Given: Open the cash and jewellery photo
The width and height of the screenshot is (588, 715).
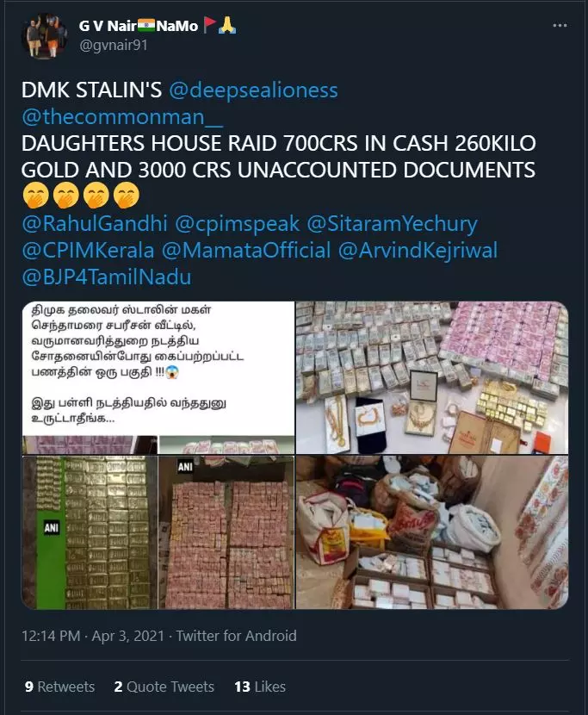Looking at the screenshot, I should pyautogui.click(x=432, y=377).
